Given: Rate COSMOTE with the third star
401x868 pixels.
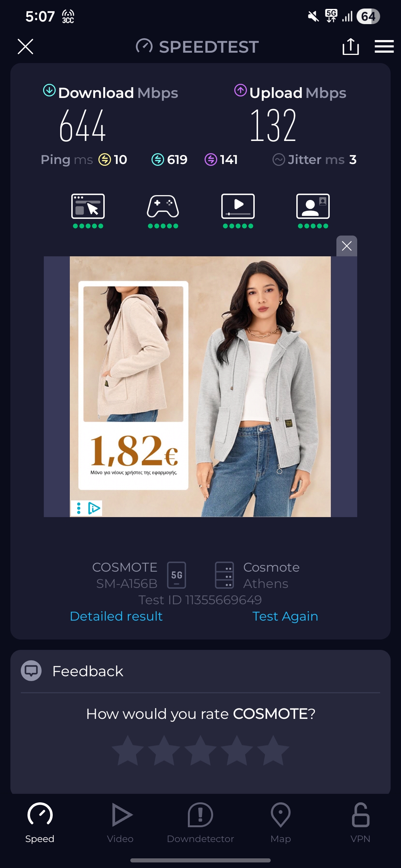Looking at the screenshot, I should (200, 750).
